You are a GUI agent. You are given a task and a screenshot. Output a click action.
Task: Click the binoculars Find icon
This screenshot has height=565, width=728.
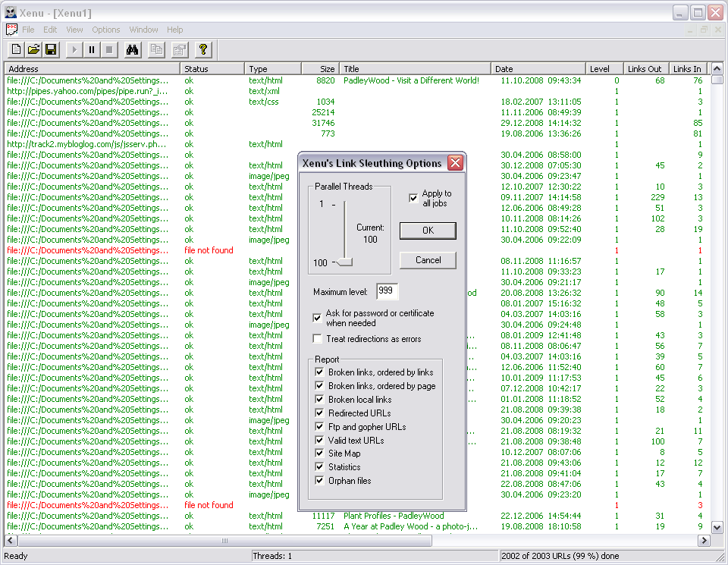tap(131, 50)
